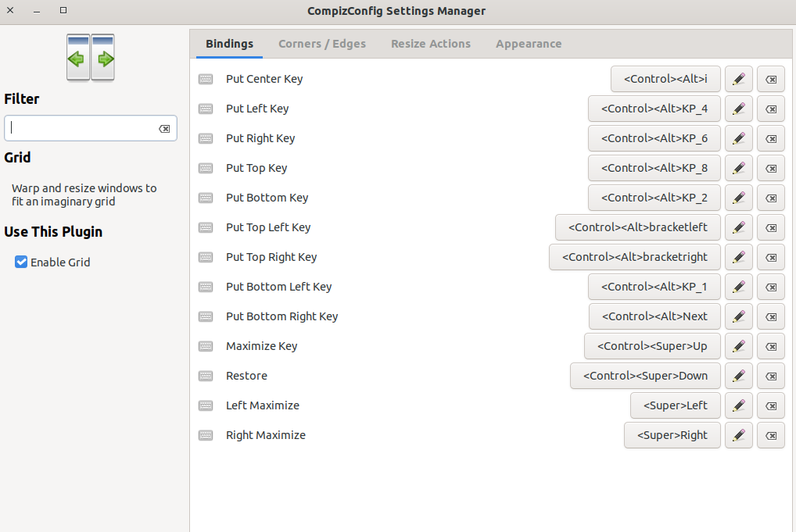Click the pencil edit icon for Put Center Key
The image size is (796, 532).
pos(739,79)
